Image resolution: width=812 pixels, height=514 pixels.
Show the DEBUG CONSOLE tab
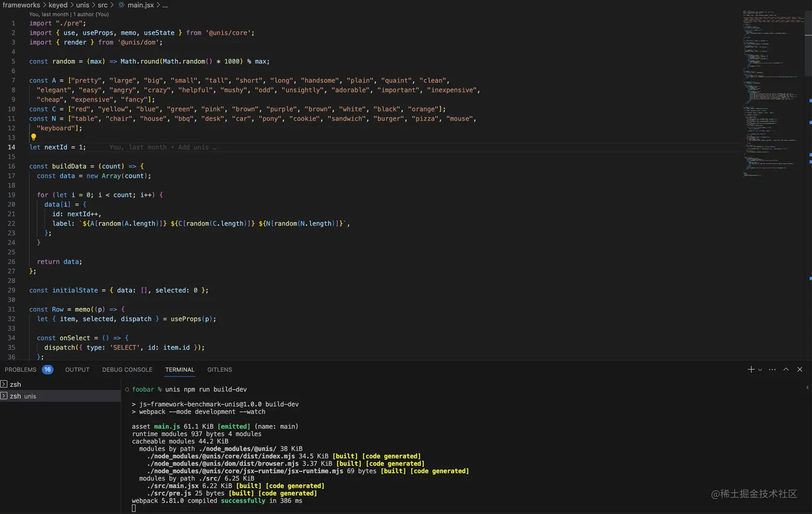127,370
